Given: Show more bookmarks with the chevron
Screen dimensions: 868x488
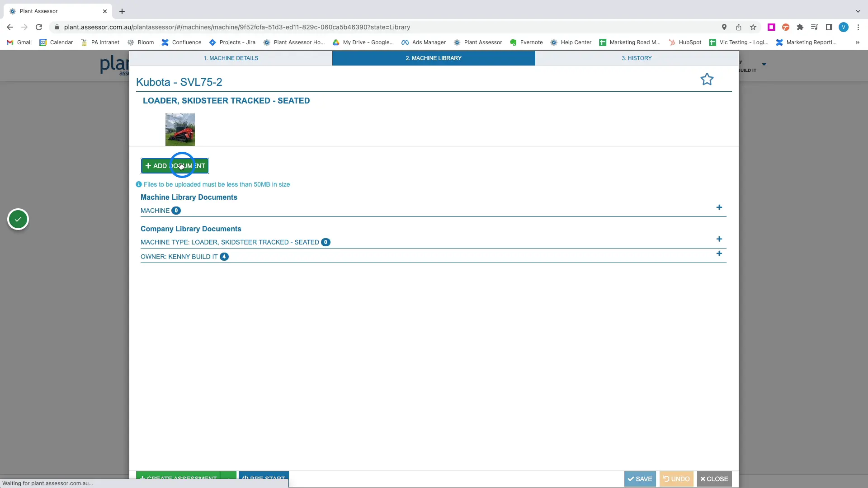Looking at the screenshot, I should (857, 42).
